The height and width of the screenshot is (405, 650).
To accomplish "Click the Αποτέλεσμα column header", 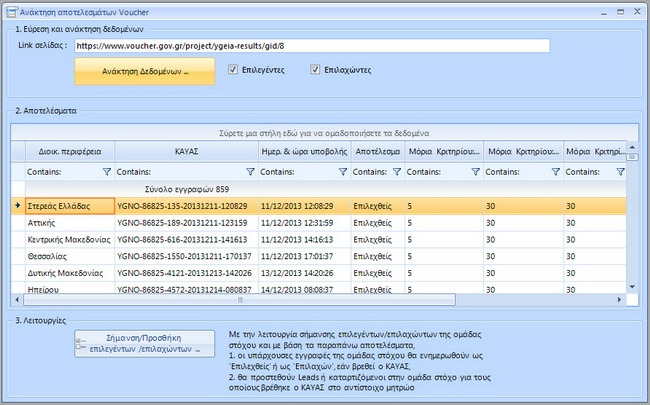I will (x=377, y=150).
